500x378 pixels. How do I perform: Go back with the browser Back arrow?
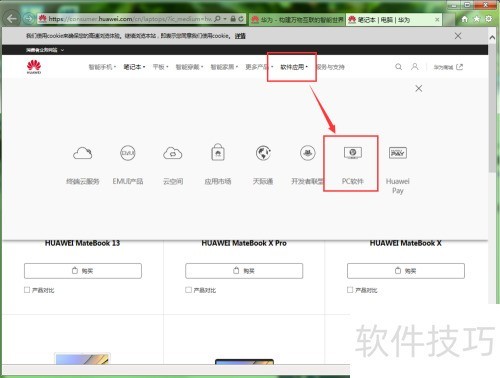click(x=12, y=19)
